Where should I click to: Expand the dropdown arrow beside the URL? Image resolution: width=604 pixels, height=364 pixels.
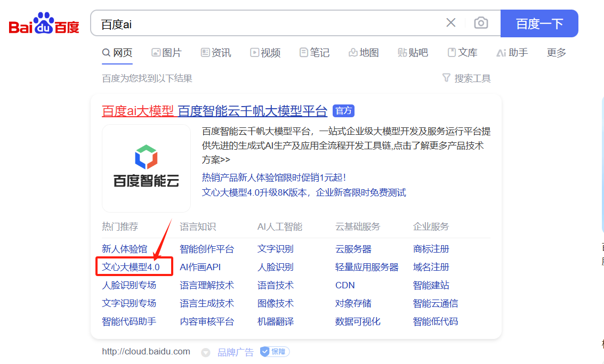coord(206,352)
